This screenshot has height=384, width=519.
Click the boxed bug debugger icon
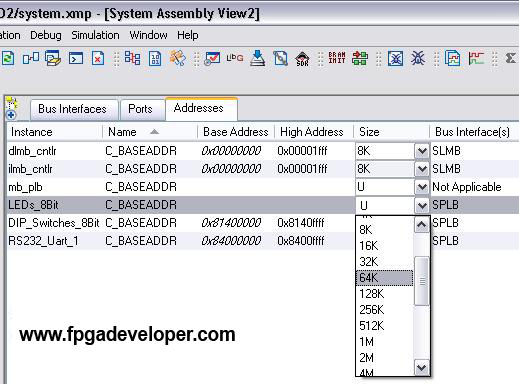pyautogui.click(x=395, y=59)
